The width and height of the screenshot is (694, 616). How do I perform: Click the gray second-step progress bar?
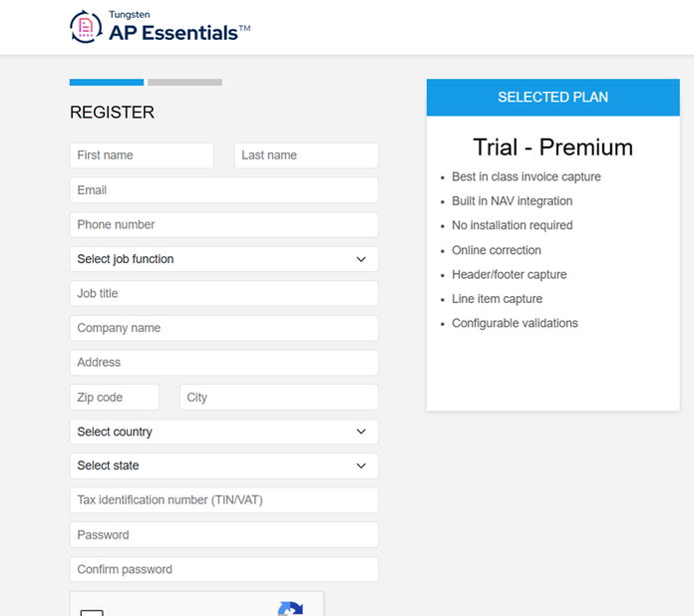(185, 83)
